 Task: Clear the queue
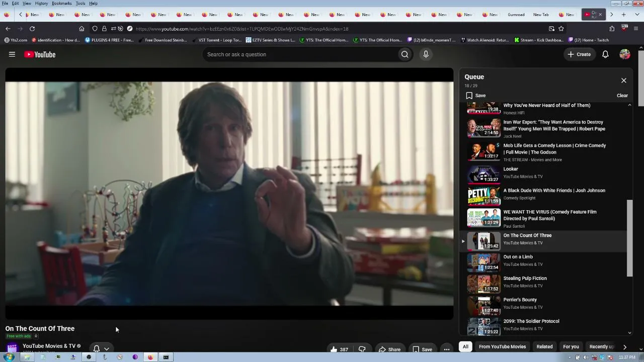coord(622,96)
